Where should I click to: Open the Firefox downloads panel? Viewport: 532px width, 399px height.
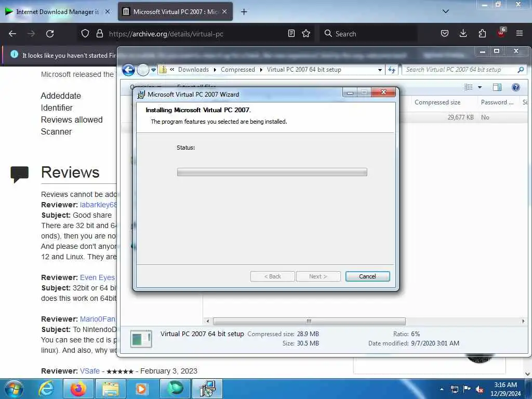pos(463,34)
